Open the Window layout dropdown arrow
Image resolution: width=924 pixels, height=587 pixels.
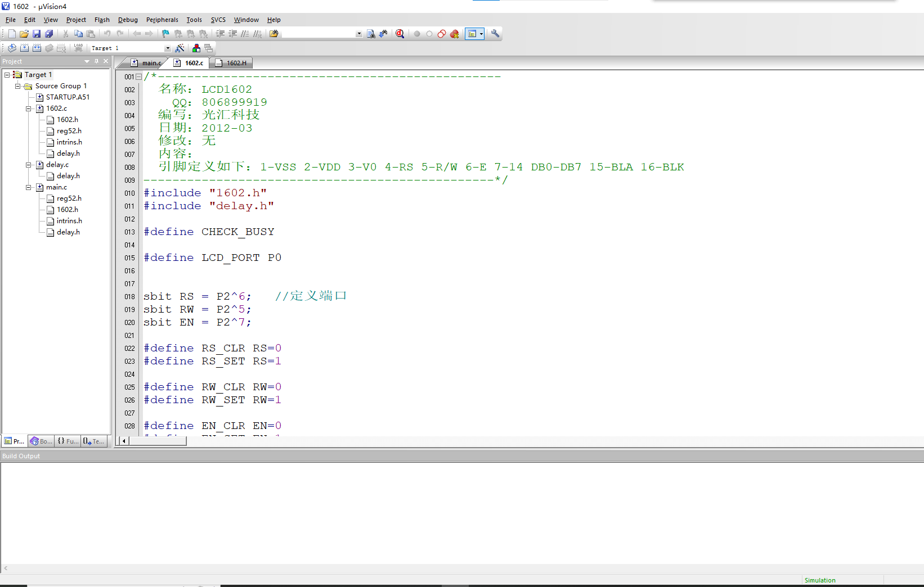(x=481, y=34)
